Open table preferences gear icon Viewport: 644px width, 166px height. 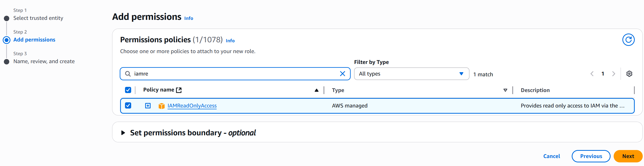click(629, 74)
